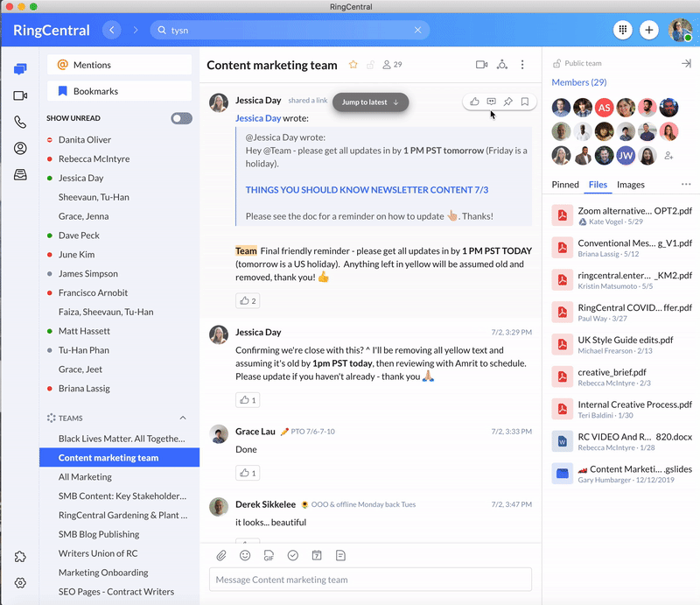Switch to the Images tab

(630, 185)
